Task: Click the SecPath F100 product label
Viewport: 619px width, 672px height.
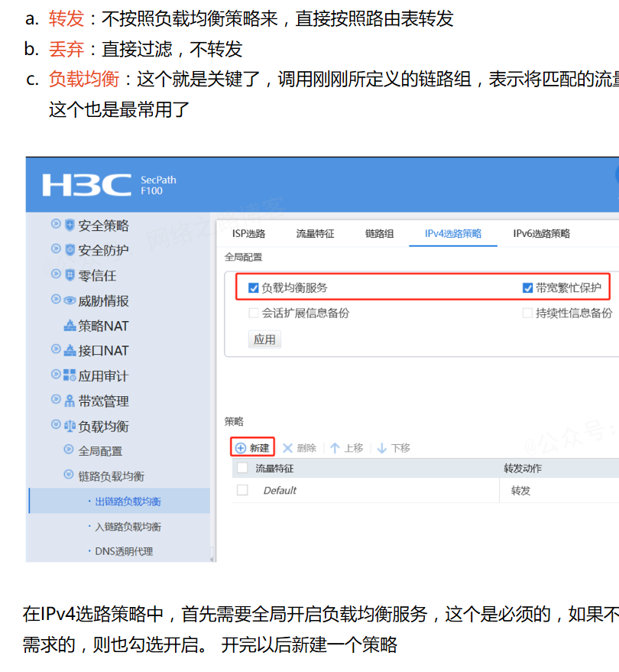Action: 158,185
